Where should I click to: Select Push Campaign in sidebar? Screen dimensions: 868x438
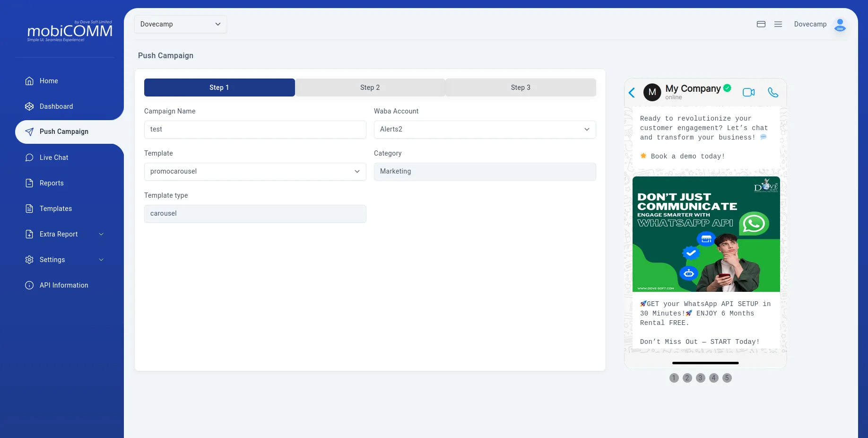pyautogui.click(x=64, y=131)
